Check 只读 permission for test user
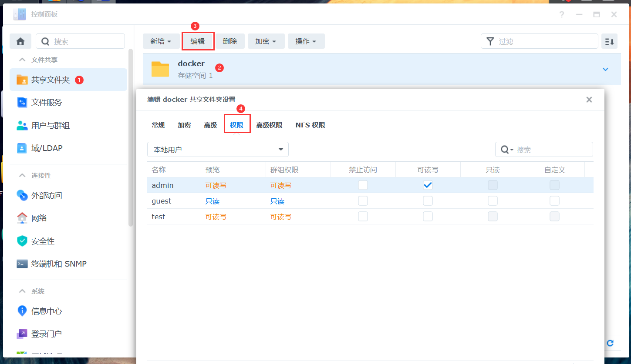 pos(493,216)
